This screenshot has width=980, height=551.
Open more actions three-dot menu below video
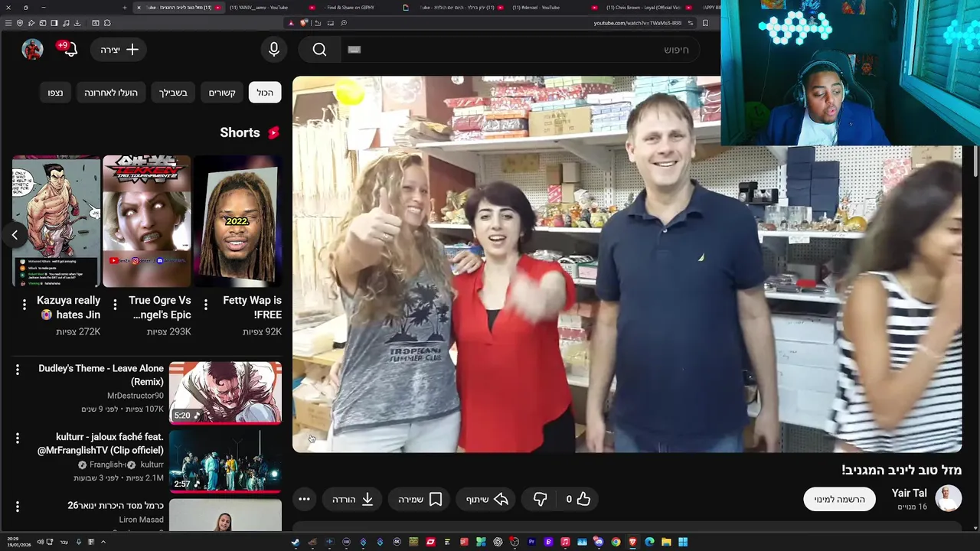[304, 499]
